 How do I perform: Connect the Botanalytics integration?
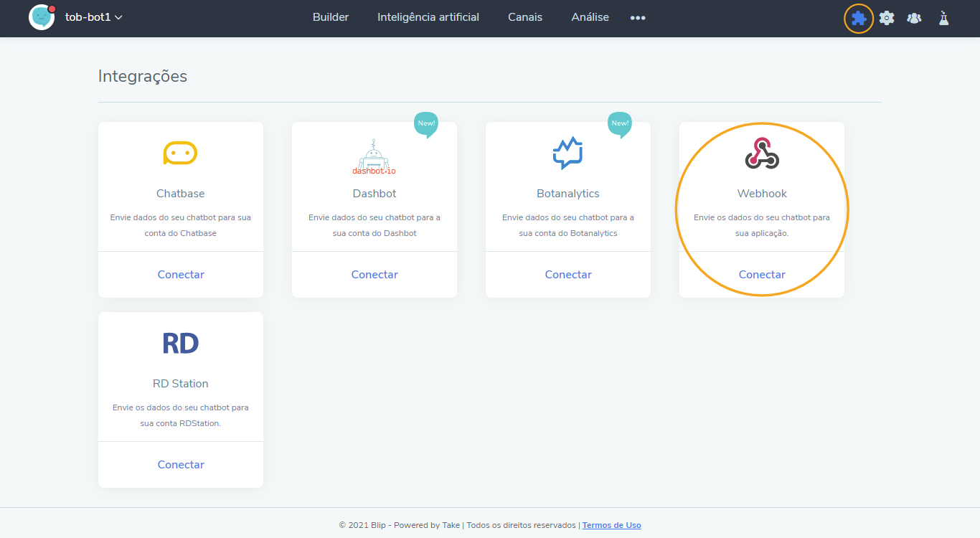tap(568, 275)
